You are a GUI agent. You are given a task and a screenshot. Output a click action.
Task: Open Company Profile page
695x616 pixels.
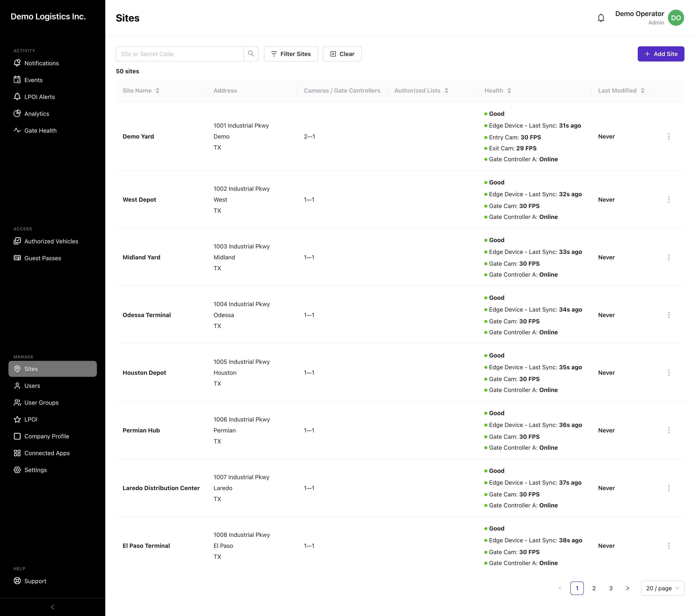pyautogui.click(x=53, y=436)
